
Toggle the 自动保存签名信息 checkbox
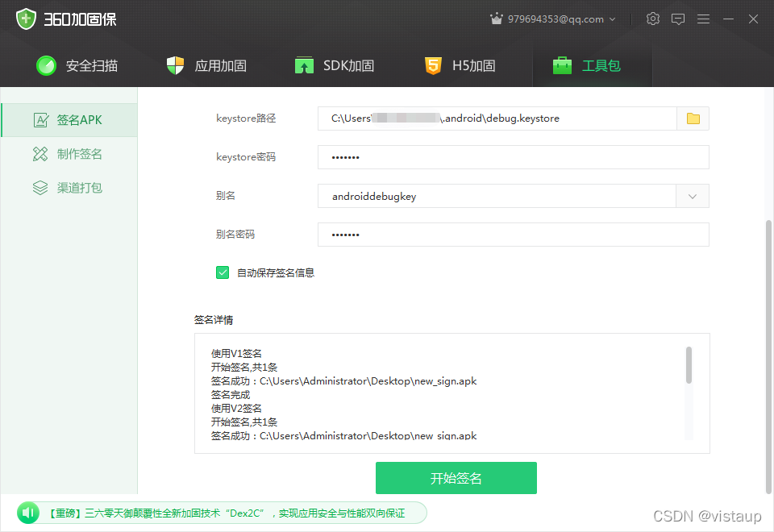click(x=223, y=272)
